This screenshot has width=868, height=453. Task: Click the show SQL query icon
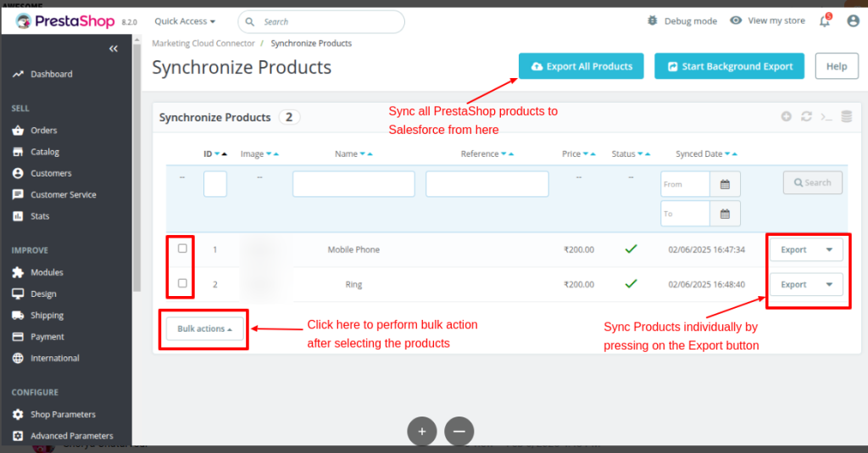(x=826, y=117)
